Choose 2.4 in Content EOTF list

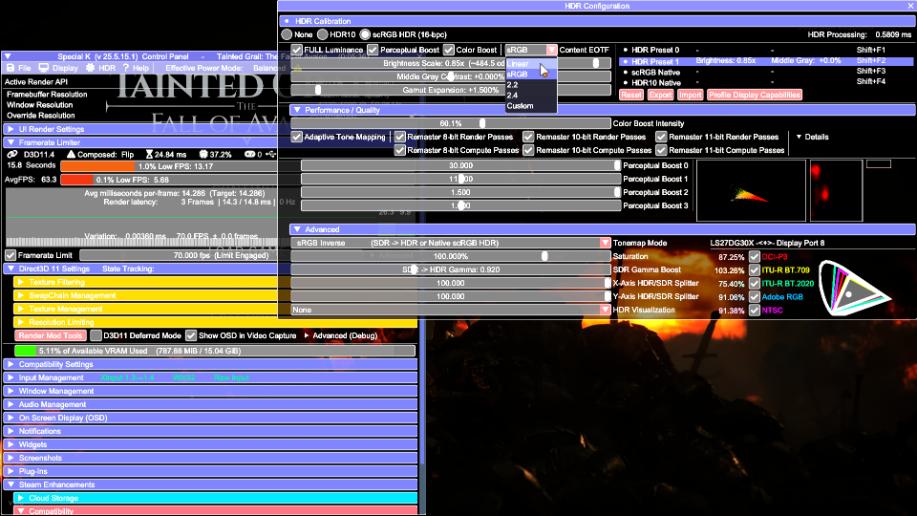(530, 95)
